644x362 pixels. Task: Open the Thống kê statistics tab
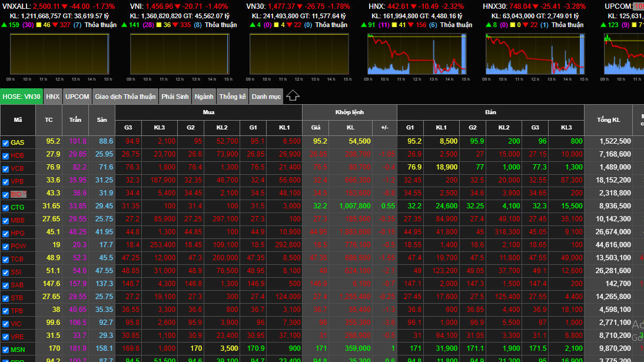click(x=232, y=97)
